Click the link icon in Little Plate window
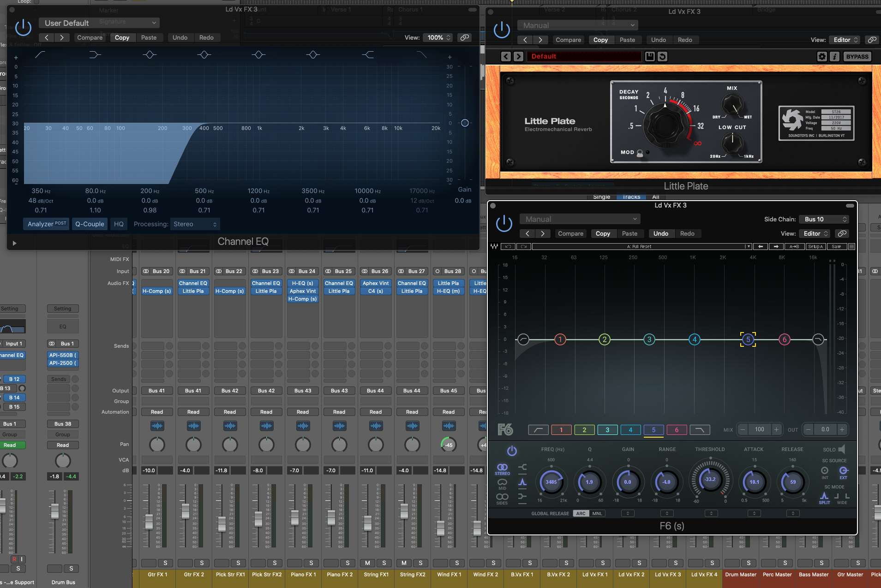881x588 pixels. pyautogui.click(x=872, y=40)
